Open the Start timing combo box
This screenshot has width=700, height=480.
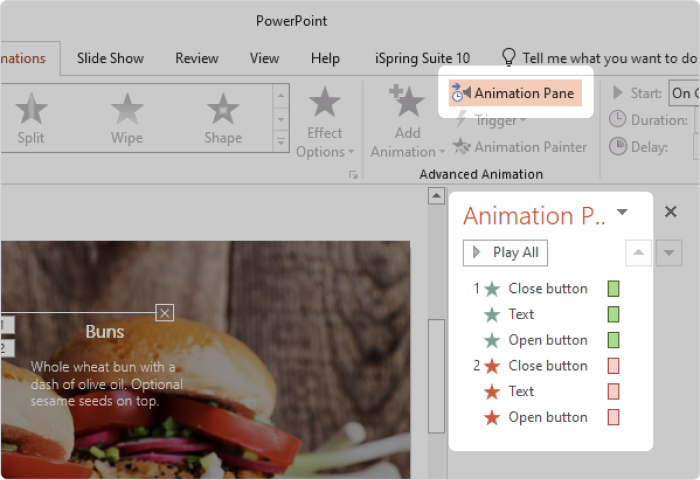point(684,93)
